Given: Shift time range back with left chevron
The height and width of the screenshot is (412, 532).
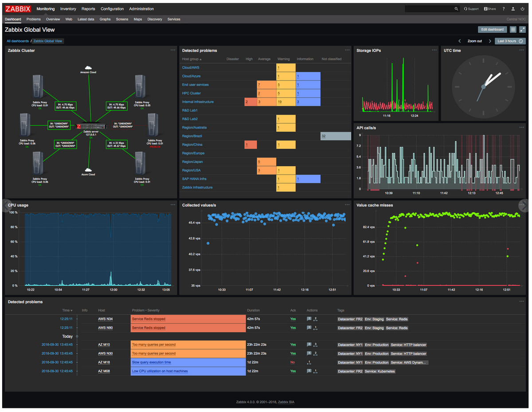Looking at the screenshot, I should tap(460, 41).
